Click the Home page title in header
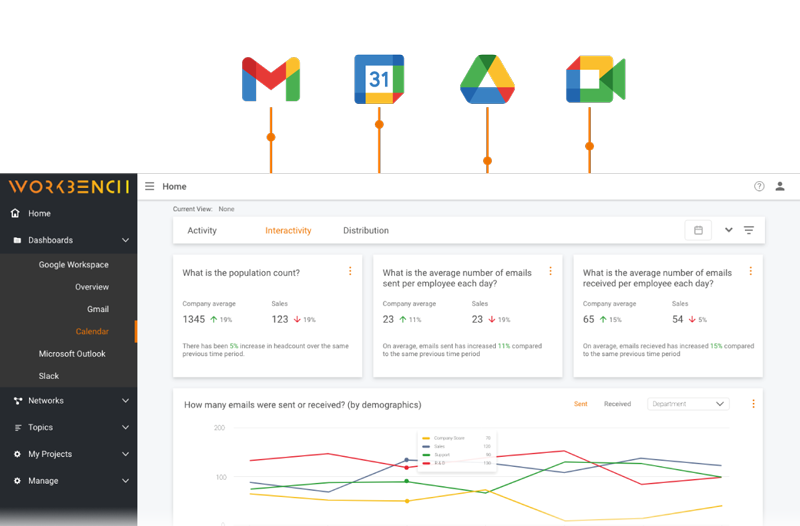800x526 pixels. pos(174,187)
